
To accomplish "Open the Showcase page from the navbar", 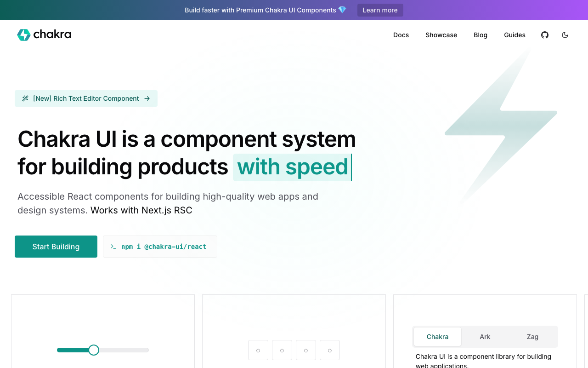I will pyautogui.click(x=441, y=34).
